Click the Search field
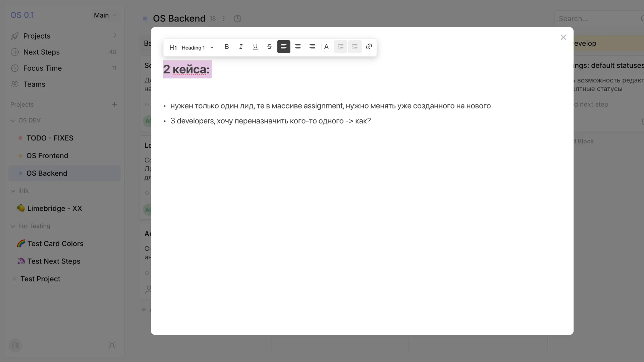The width and height of the screenshot is (644, 362). click(597, 18)
